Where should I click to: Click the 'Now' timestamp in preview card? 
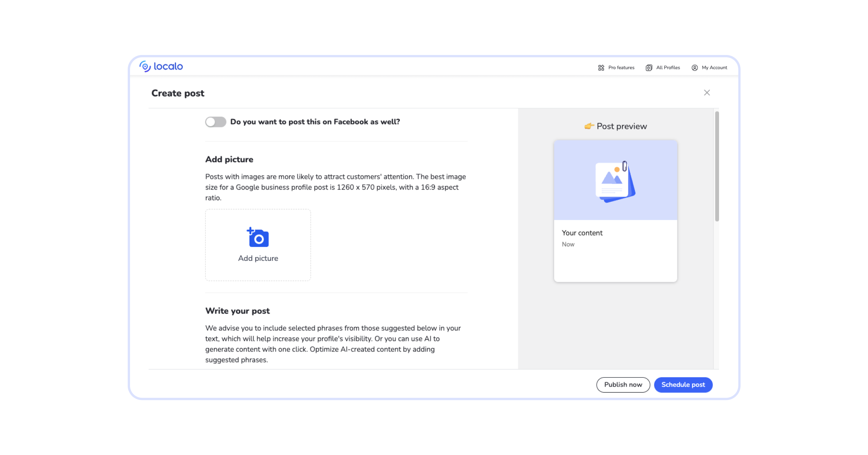(x=568, y=245)
